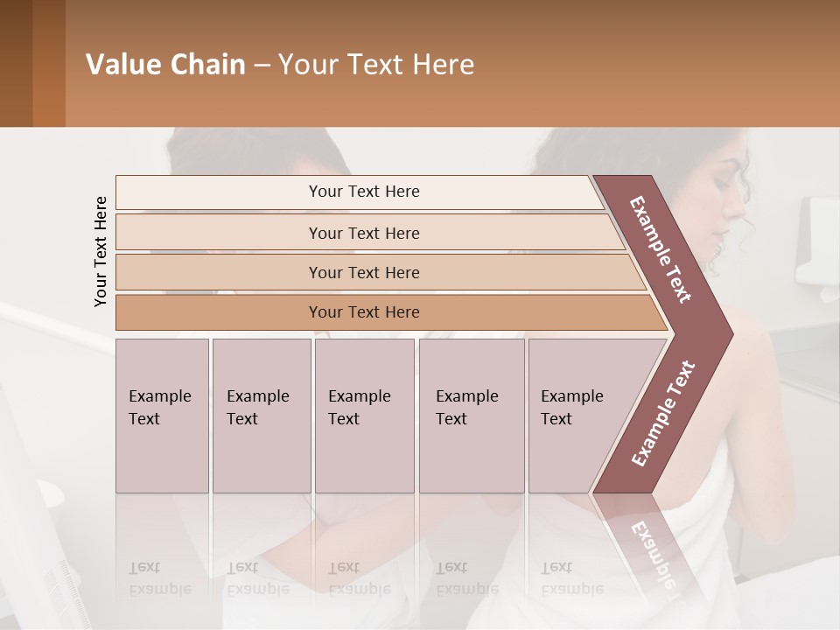The height and width of the screenshot is (630, 840).
Task: Select the lower chevron arm 'Example Text'
Action: point(663,413)
